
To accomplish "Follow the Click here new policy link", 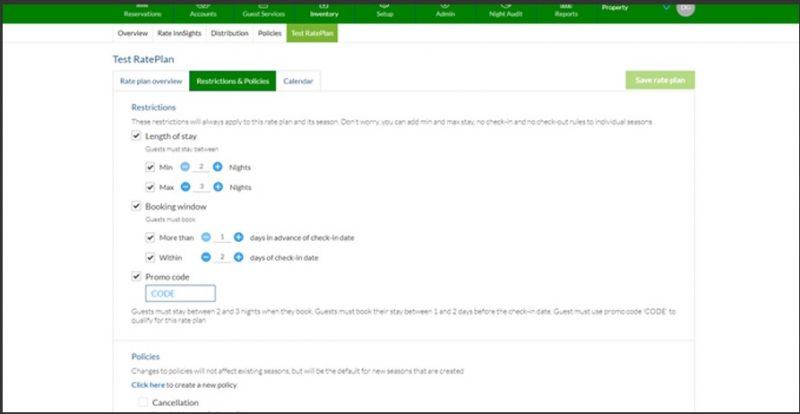I will (148, 385).
